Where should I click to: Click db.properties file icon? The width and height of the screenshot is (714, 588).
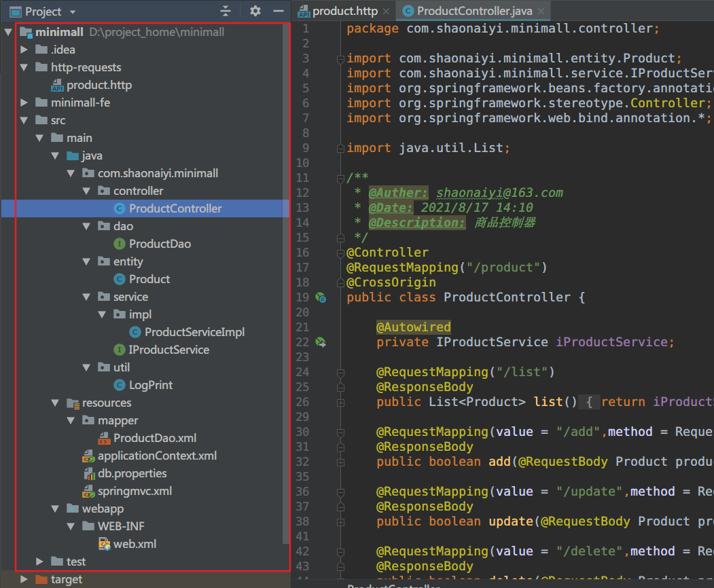89,473
